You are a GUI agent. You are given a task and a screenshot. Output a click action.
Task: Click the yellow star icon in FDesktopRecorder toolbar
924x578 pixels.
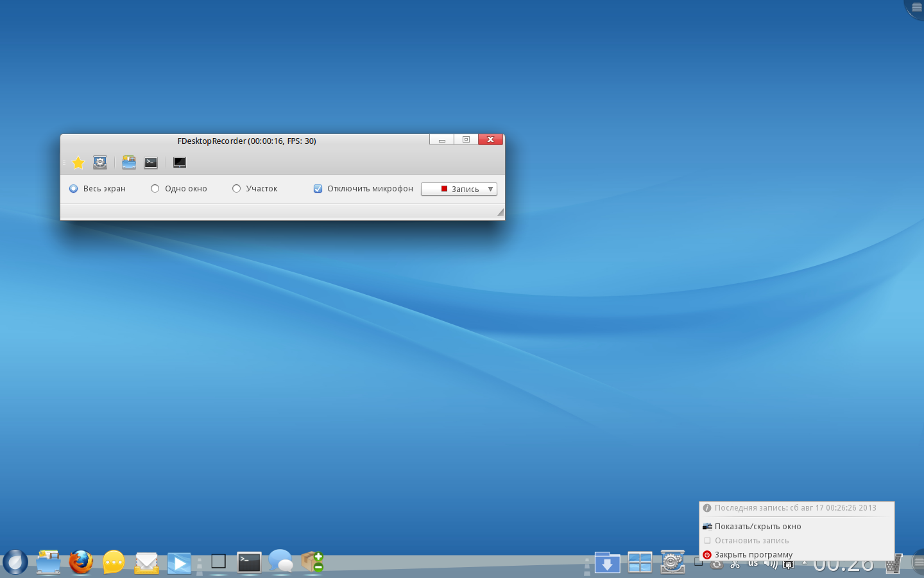(78, 163)
